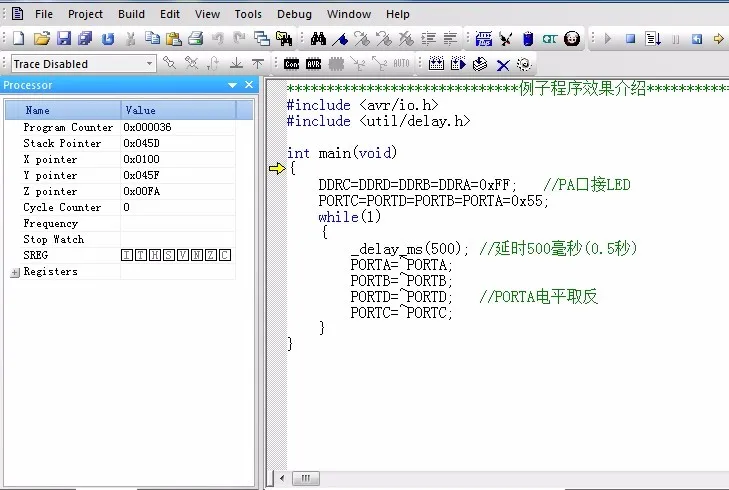Open Find in Files icon
The width and height of the screenshot is (729, 490).
(284, 39)
